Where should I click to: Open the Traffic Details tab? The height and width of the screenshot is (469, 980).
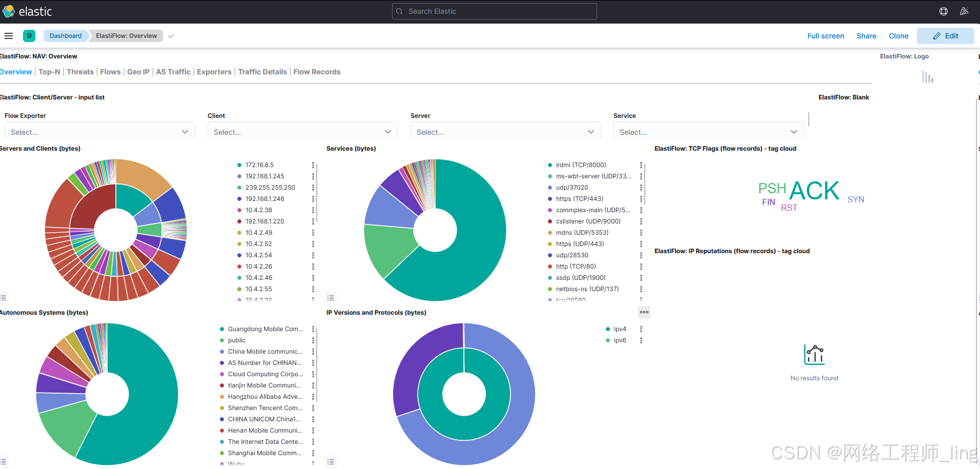pyautogui.click(x=262, y=72)
